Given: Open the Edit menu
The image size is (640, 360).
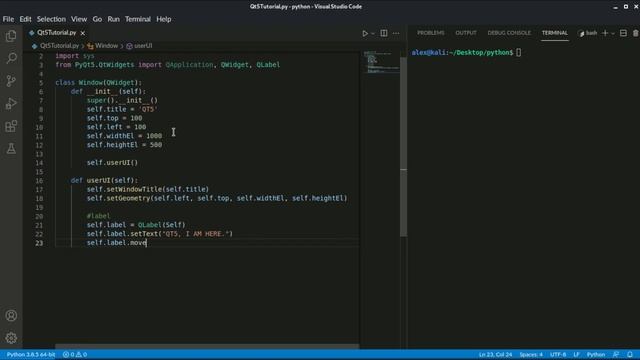Looking at the screenshot, I should click(25, 19).
